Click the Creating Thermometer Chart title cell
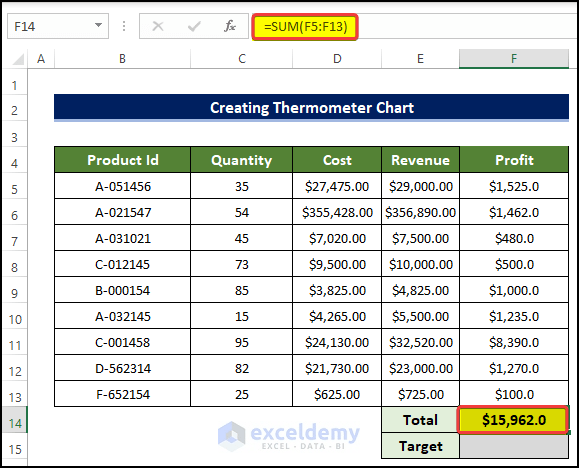 (x=311, y=107)
